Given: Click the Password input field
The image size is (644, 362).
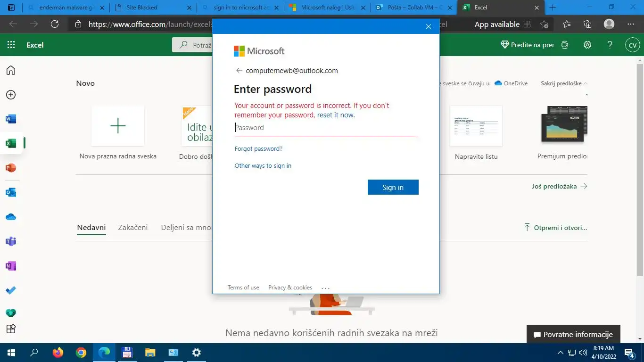Looking at the screenshot, I should [x=326, y=128].
